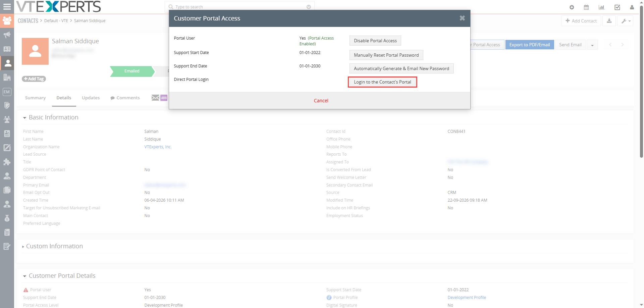This screenshot has height=308, width=644.
Task: Open the building organizations icon in sidebar
Action: 7,77
